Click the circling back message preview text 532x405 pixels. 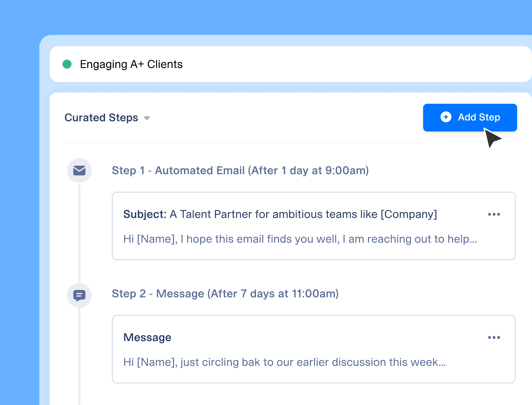(x=284, y=362)
